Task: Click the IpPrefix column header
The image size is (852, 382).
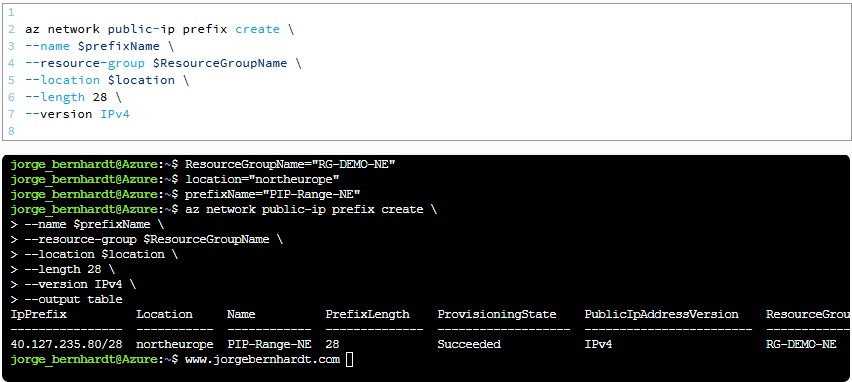Action: click(39, 314)
